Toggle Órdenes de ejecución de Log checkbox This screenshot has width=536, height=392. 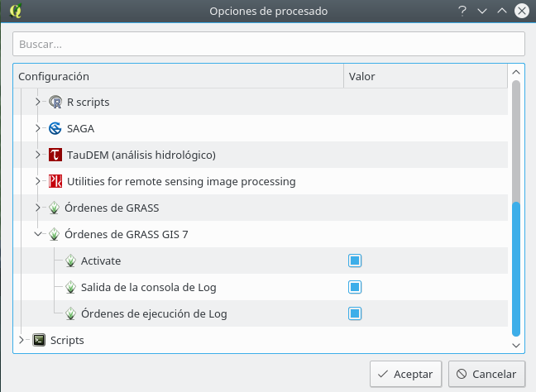[x=355, y=313]
